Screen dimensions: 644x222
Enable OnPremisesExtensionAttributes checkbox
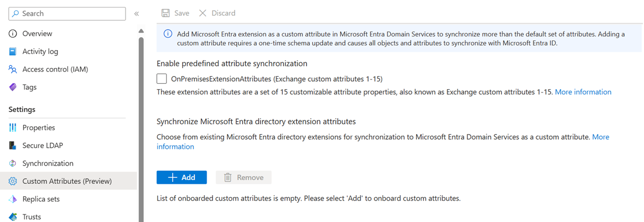click(x=162, y=79)
